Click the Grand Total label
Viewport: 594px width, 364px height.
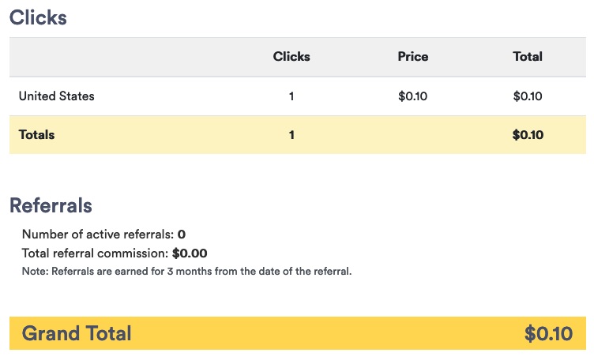[x=77, y=333]
